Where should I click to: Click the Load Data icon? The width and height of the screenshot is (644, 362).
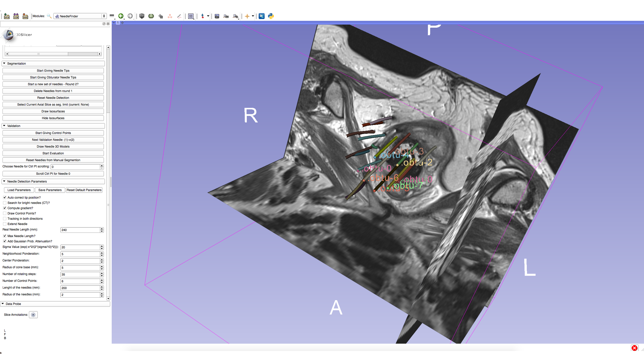7,16
